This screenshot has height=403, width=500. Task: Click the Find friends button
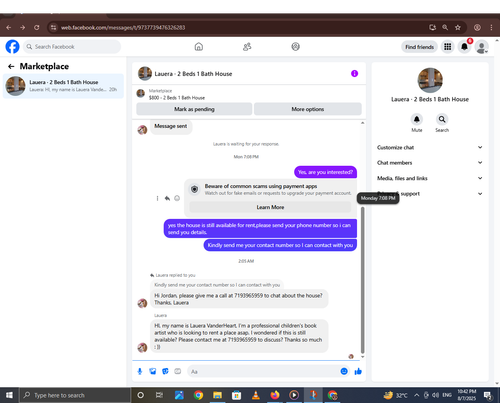coord(419,47)
